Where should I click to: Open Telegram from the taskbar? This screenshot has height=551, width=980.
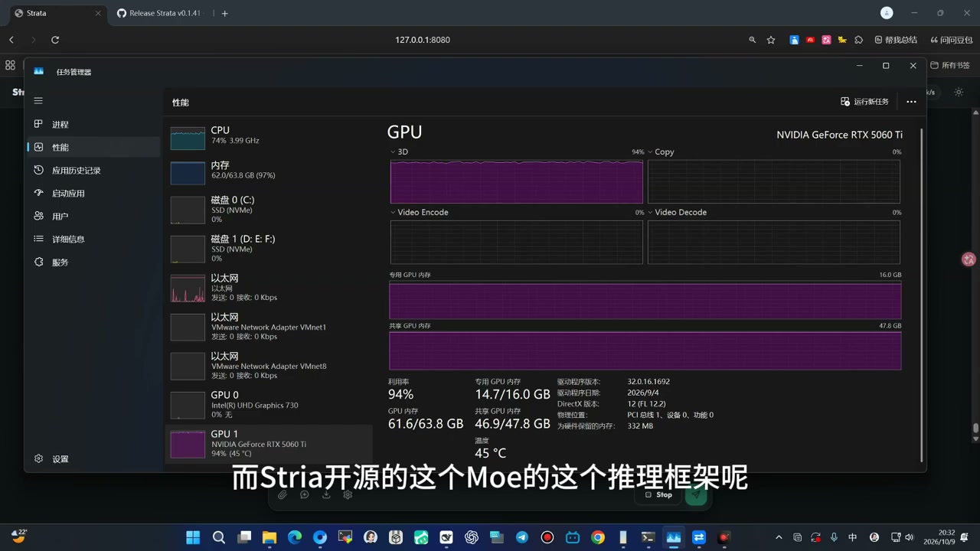[x=522, y=537]
